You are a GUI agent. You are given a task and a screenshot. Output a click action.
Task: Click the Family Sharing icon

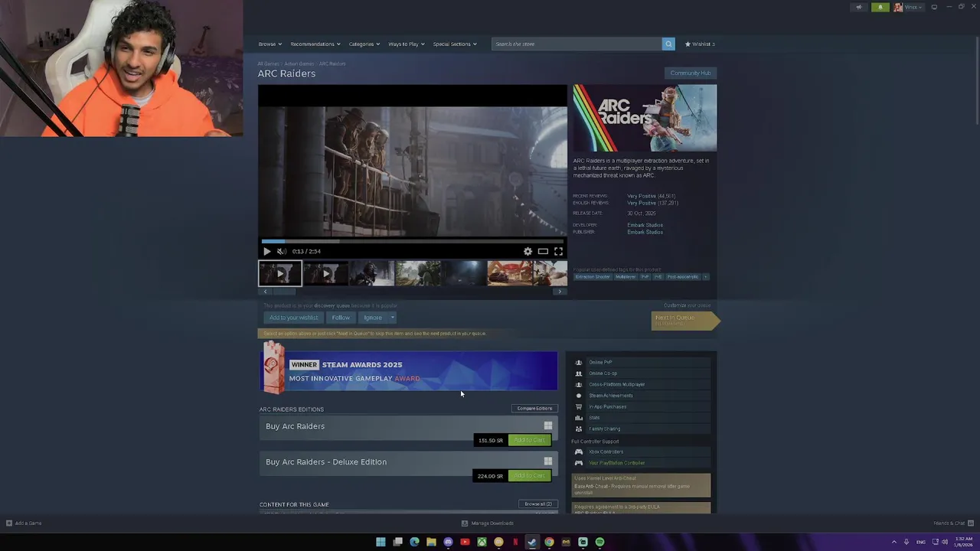point(578,429)
